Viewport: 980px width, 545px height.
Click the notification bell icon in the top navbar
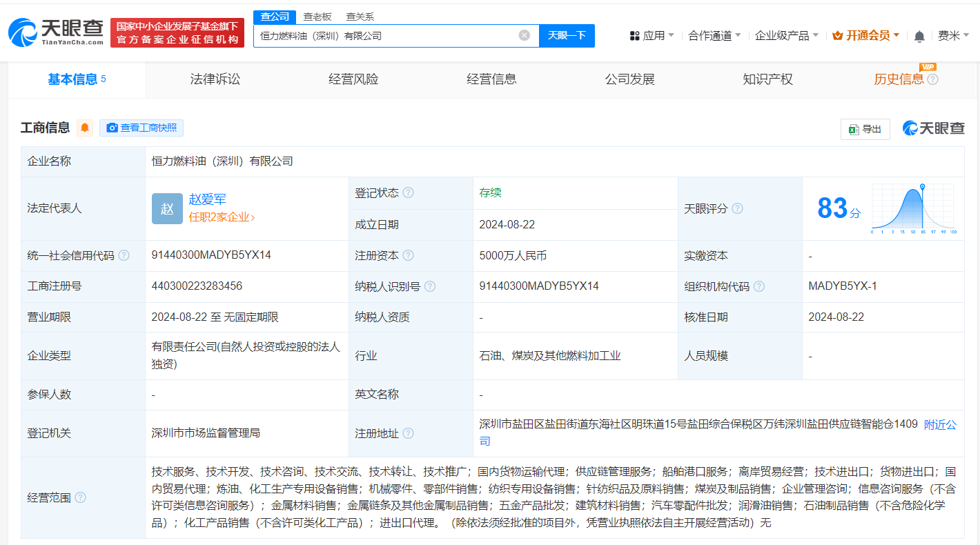(x=919, y=34)
